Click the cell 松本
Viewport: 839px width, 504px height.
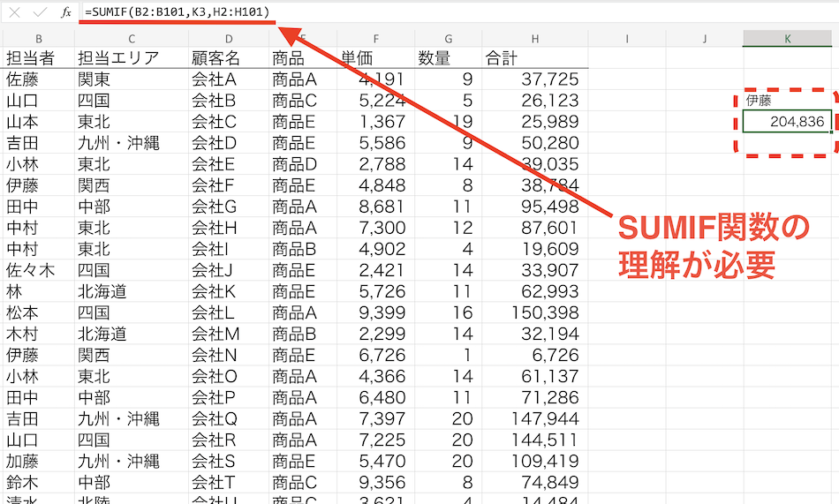pos(39,312)
